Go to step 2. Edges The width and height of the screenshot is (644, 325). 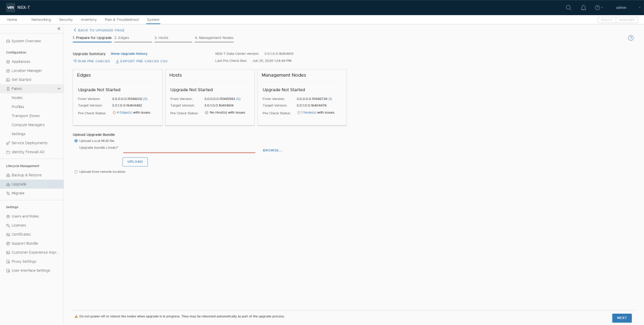tap(121, 38)
